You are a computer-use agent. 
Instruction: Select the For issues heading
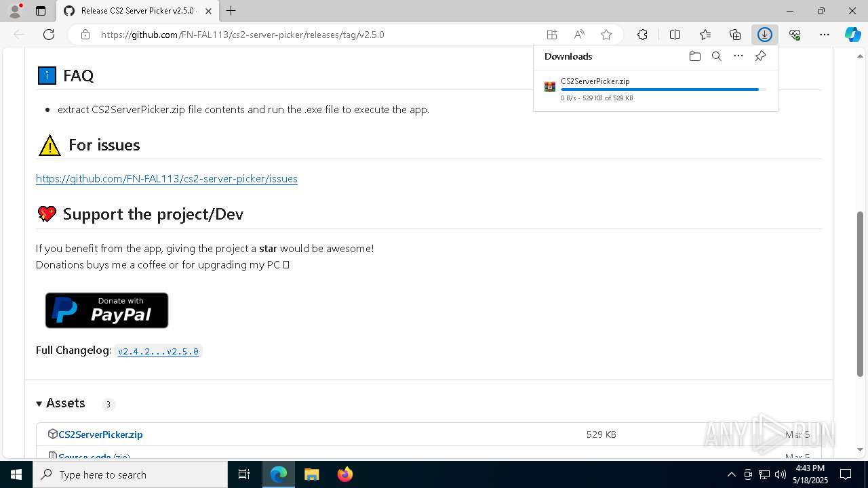(x=104, y=145)
